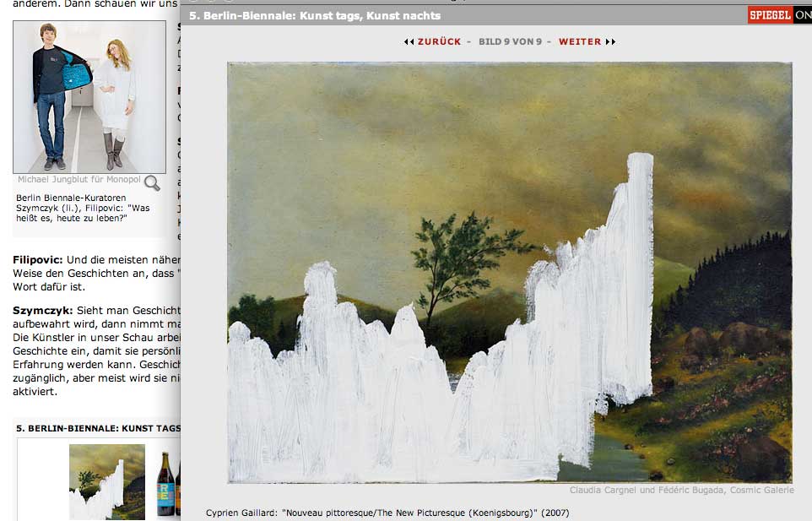812x521 pixels.
Task: Select the white-painted landscape thumbnail
Action: point(106,481)
